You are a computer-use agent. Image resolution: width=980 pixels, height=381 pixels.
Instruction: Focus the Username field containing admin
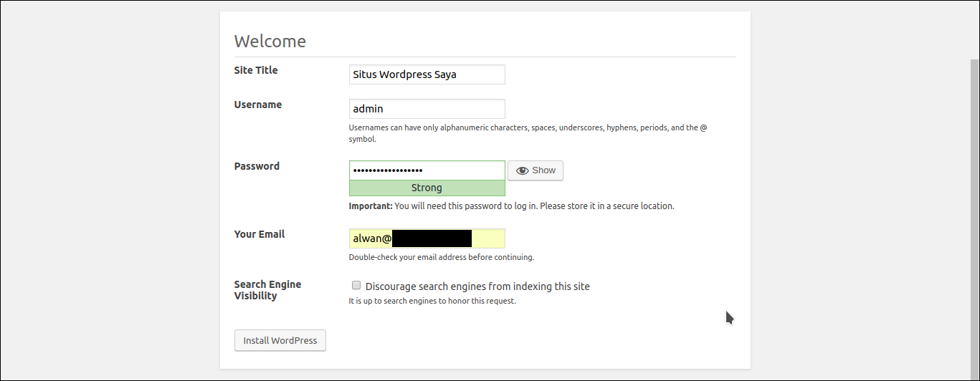(x=427, y=109)
